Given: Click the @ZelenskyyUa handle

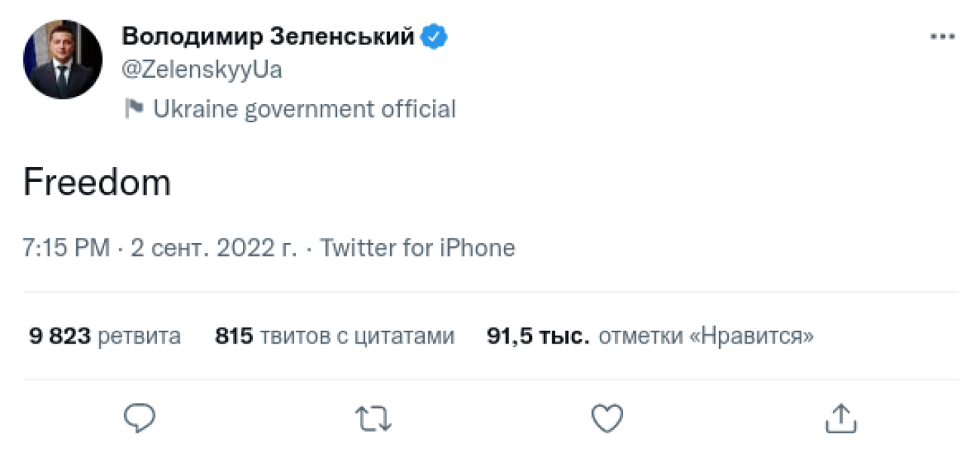Looking at the screenshot, I should click(x=202, y=69).
